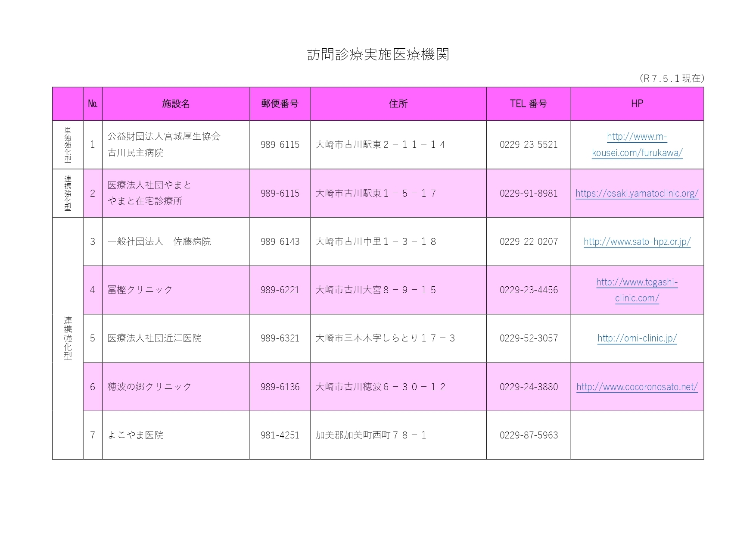The height and width of the screenshot is (535, 756).
Task: Click postal code 989-6321
Action: (280, 338)
